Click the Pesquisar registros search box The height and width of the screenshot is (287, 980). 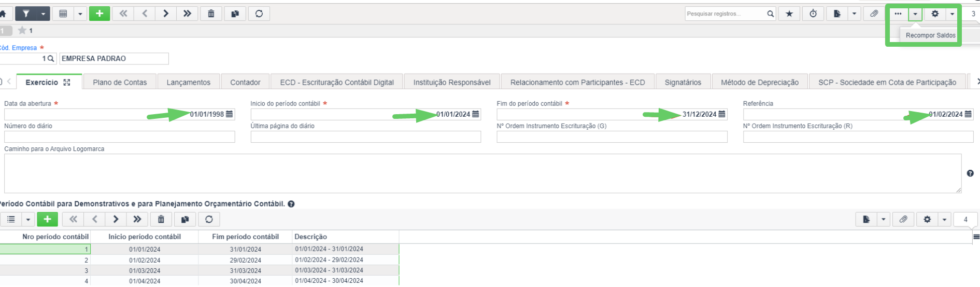[x=725, y=14]
